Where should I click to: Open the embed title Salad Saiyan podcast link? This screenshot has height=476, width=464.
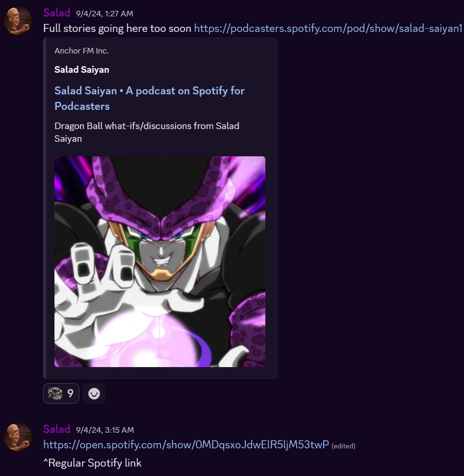click(x=149, y=99)
